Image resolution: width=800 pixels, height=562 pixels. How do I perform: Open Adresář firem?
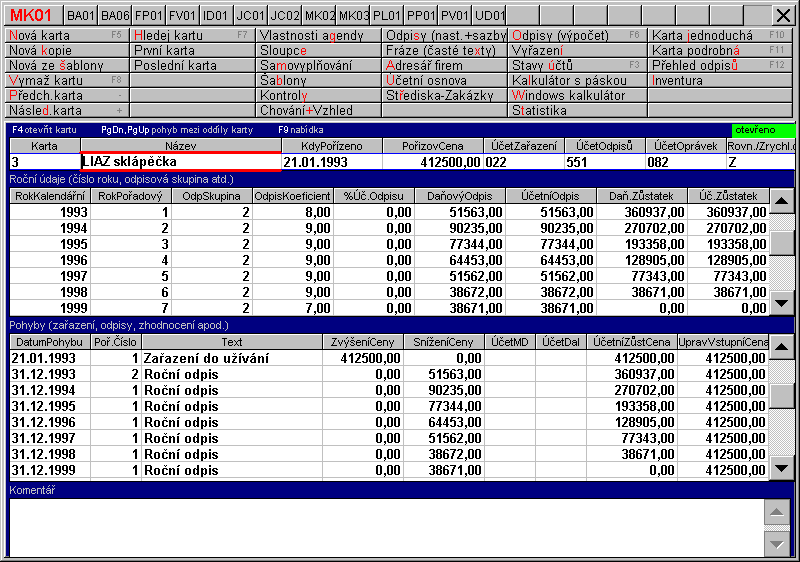[x=444, y=65]
